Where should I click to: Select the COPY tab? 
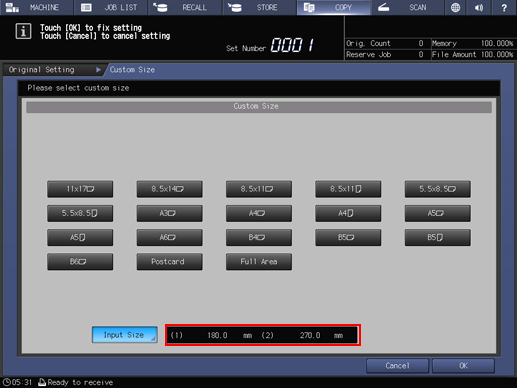click(334, 7)
